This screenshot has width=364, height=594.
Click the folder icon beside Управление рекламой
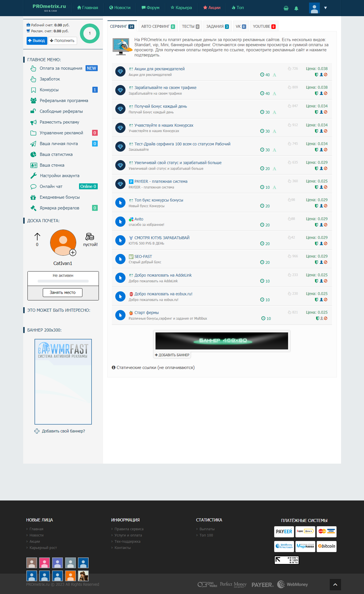pos(33,133)
